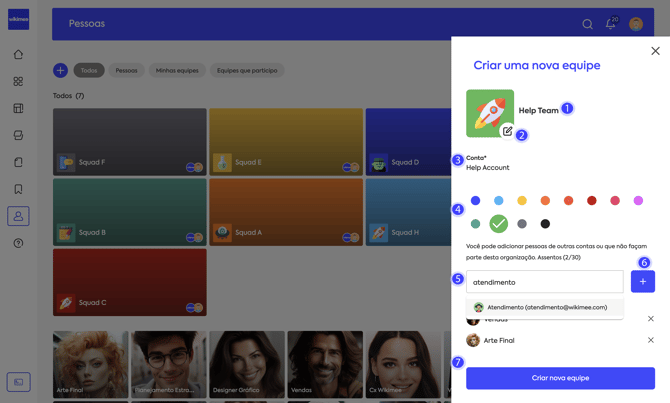
Task: Pick the yellow color swatch
Action: point(522,201)
